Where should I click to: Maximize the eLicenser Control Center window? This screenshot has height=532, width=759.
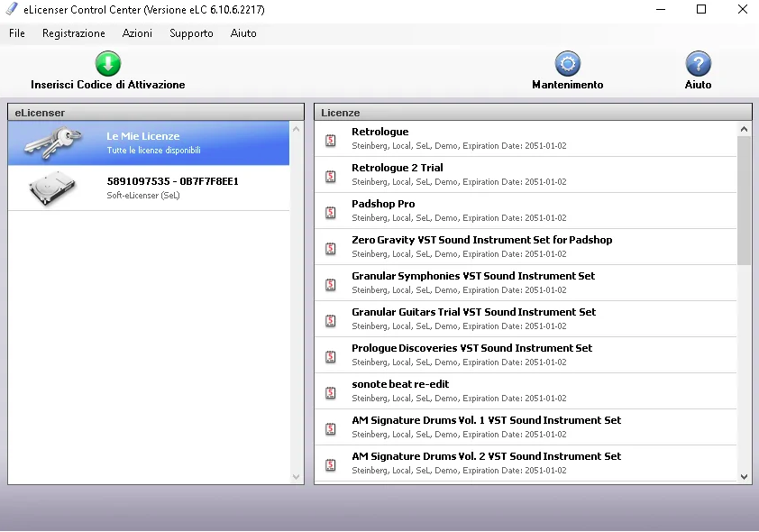(701, 9)
